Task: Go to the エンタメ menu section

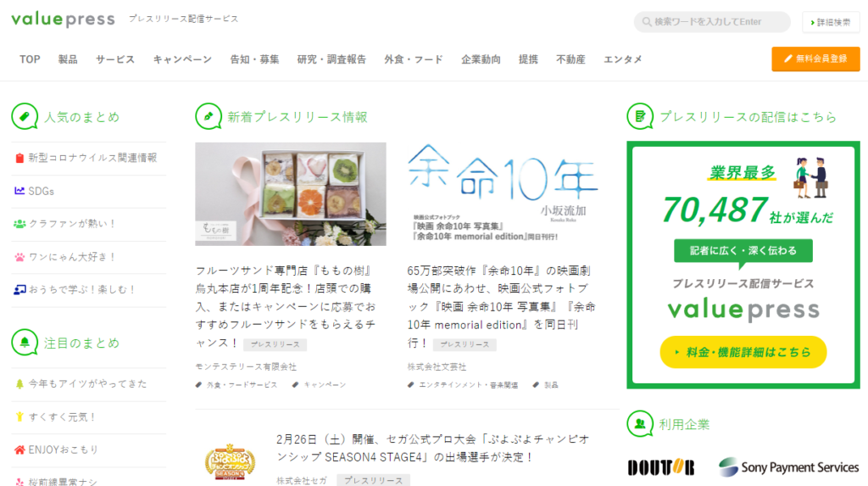Action: [623, 59]
